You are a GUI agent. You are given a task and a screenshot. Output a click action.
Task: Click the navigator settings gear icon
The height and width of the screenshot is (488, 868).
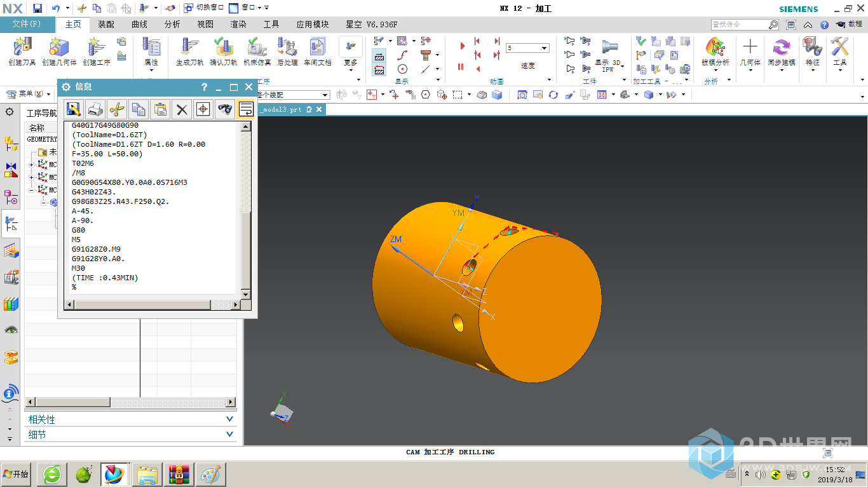10,112
